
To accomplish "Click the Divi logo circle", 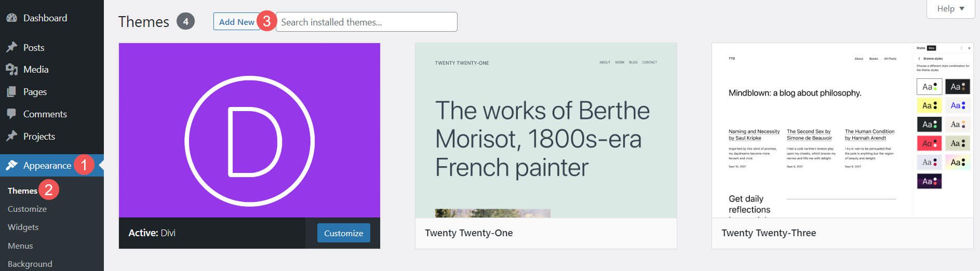I will click(x=249, y=141).
